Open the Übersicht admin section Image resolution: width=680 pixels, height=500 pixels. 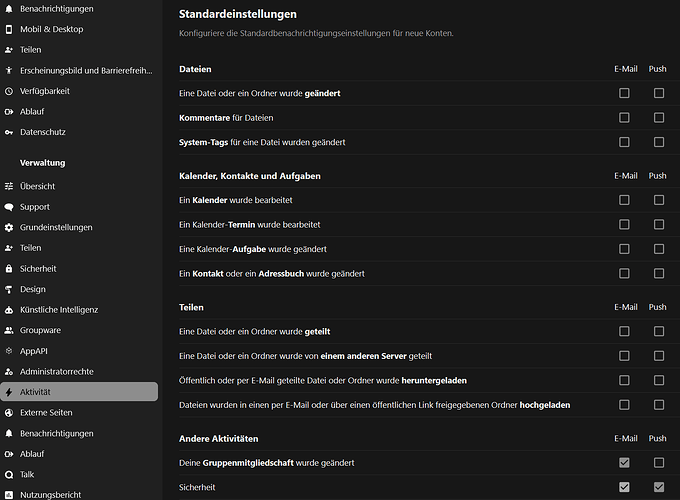pyautogui.click(x=37, y=187)
